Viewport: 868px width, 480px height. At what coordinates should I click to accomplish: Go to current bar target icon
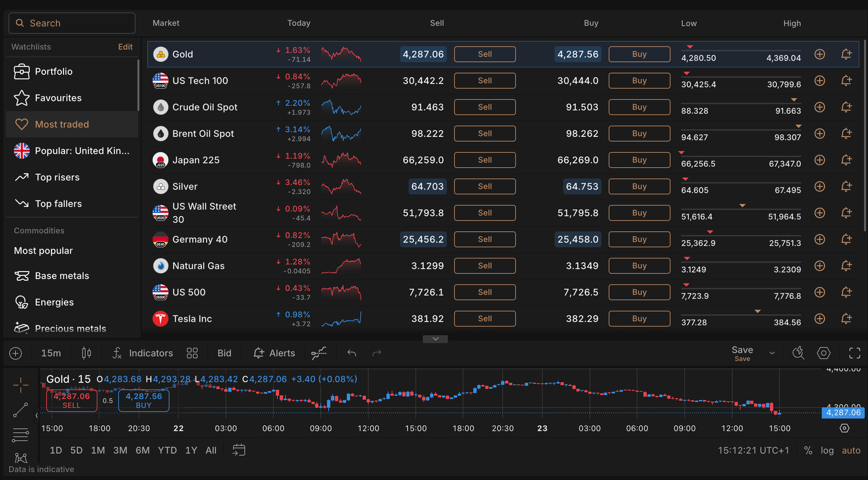point(845,428)
